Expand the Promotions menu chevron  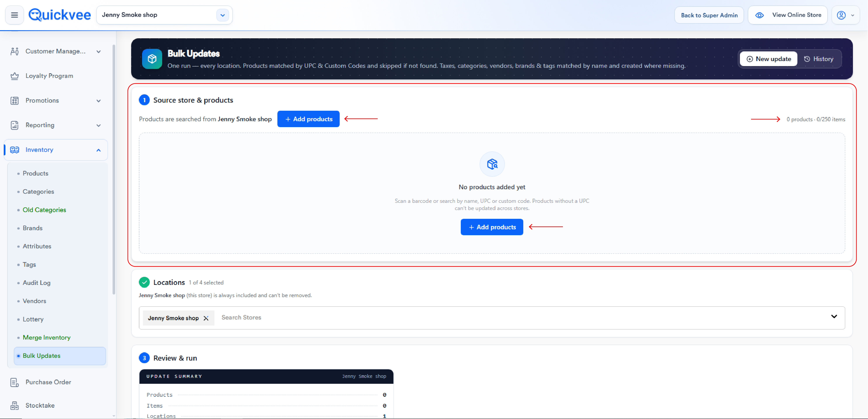pos(98,101)
